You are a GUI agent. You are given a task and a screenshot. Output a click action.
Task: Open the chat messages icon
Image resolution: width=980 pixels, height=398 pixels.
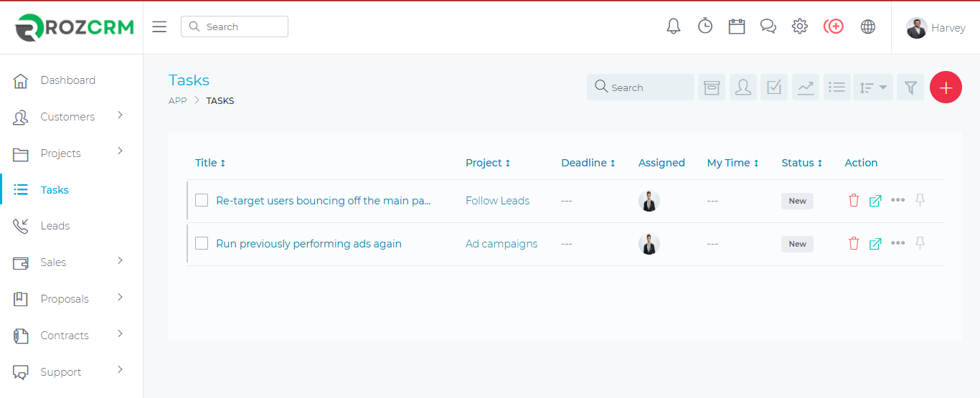click(768, 27)
